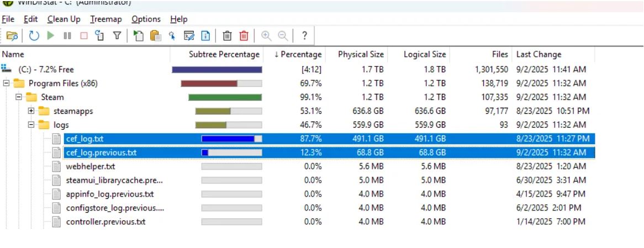This screenshot has width=644, height=248.
Task: Click the cef_log.txt subtree percentage bar
Action: (231, 139)
